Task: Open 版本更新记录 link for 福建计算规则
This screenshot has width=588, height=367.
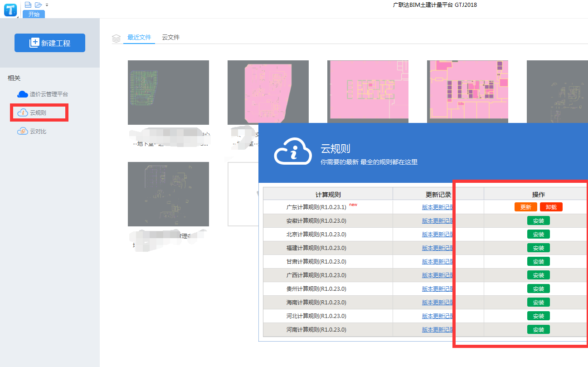Action: (x=438, y=248)
